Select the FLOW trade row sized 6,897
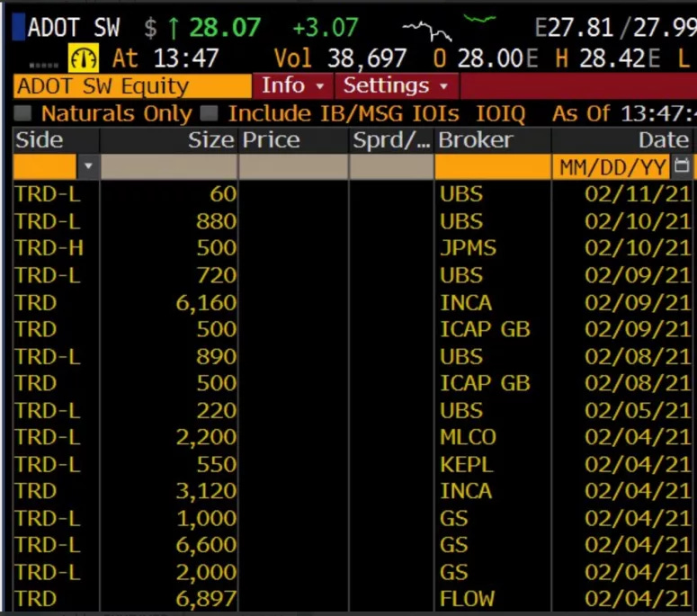This screenshot has width=697, height=616. point(351,599)
